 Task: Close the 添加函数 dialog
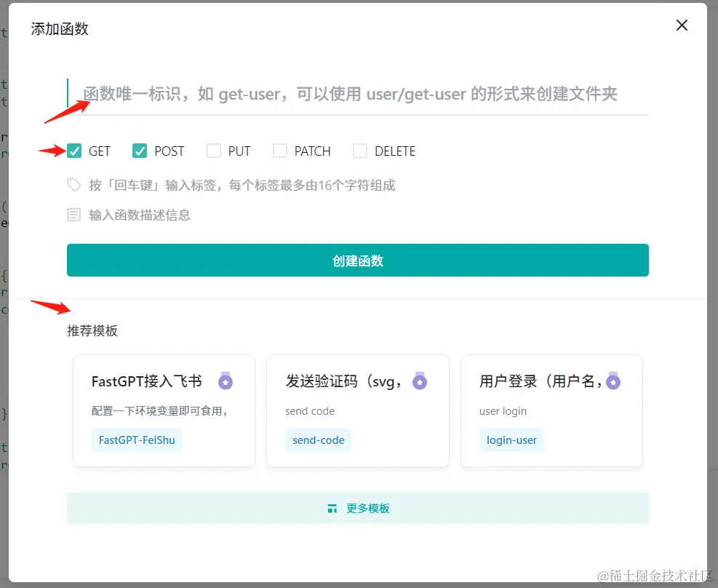point(682,25)
